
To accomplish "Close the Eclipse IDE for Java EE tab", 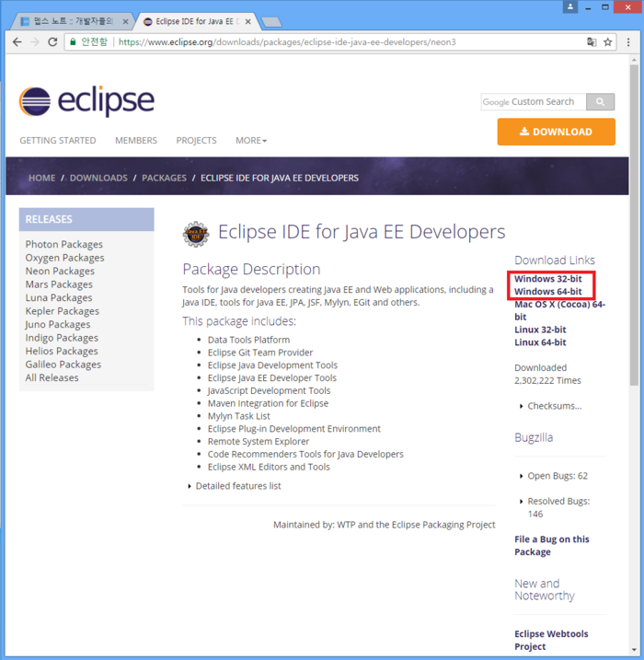I will click(248, 21).
